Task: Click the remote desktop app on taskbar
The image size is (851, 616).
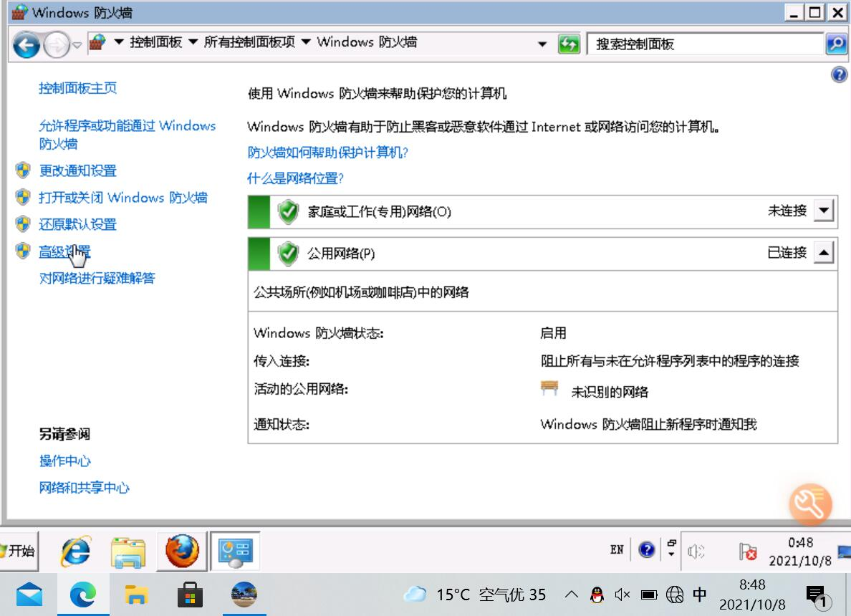Action: 244,595
